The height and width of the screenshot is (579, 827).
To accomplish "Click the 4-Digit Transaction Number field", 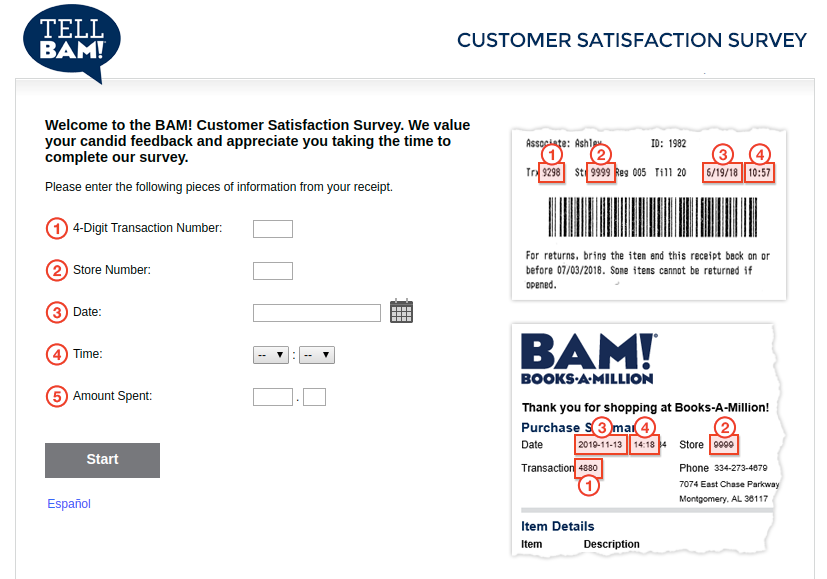I will (272, 228).
